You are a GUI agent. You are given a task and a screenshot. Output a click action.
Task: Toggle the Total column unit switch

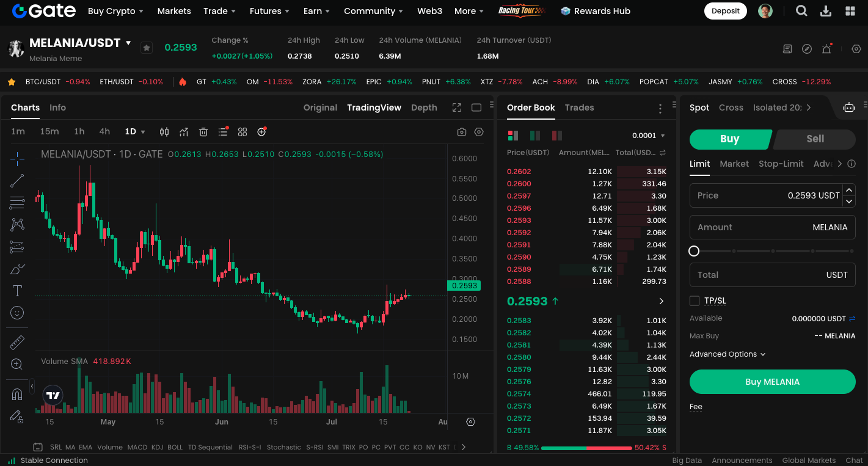pos(663,153)
